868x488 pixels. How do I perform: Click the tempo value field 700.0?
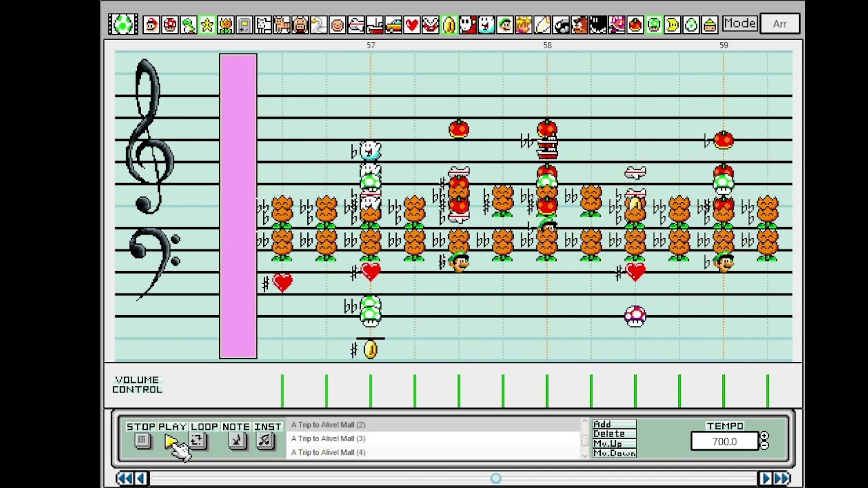[724, 442]
